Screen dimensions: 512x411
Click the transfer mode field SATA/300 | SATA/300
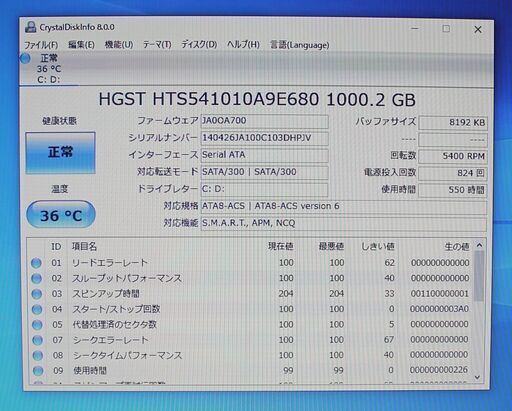(x=264, y=172)
